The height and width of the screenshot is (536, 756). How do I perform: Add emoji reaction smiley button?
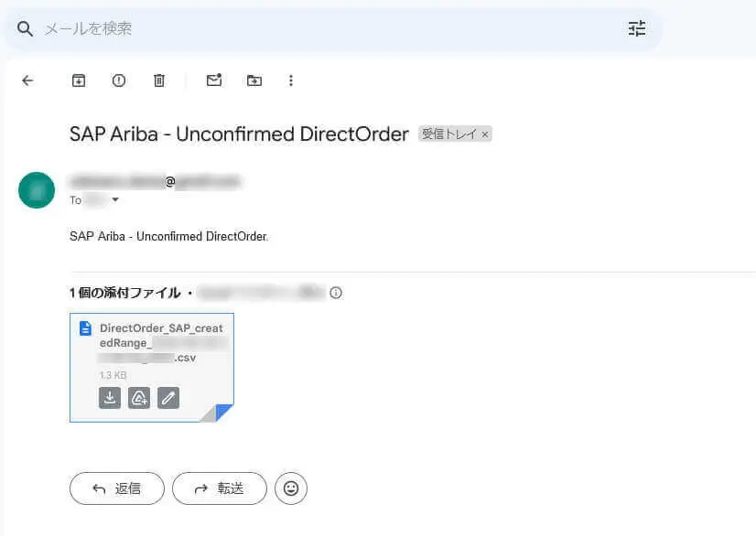point(291,488)
